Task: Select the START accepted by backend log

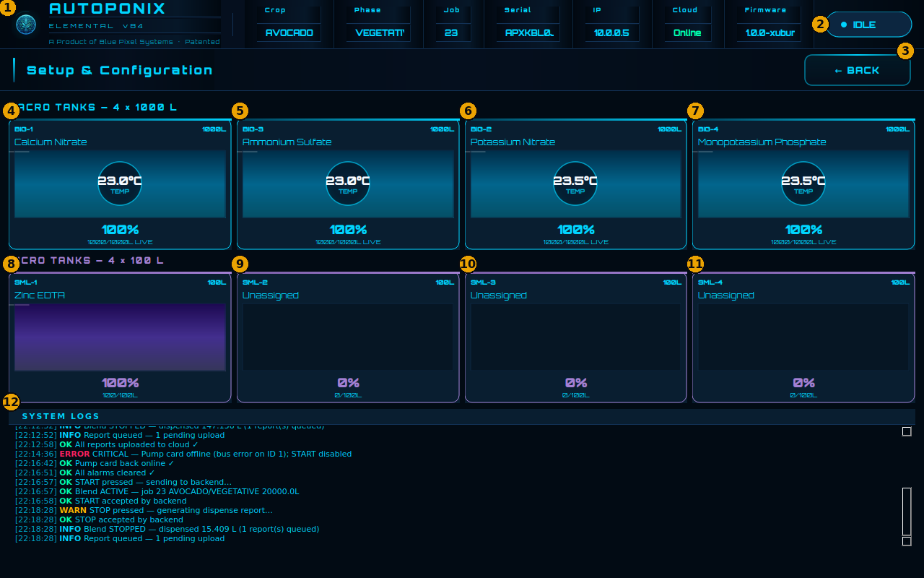Action: coord(101,501)
